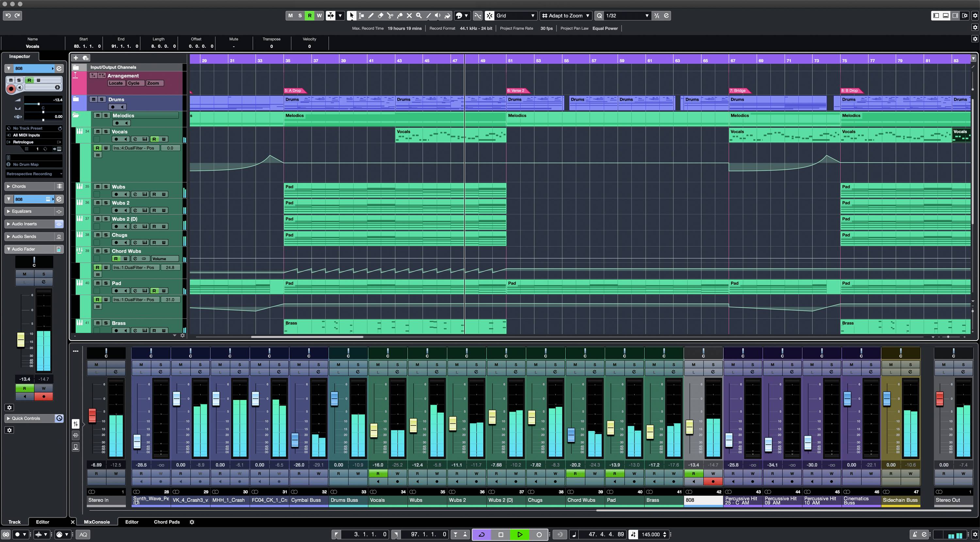Select the Draw pencil tool
Screen dimensions: 980x542
point(370,16)
